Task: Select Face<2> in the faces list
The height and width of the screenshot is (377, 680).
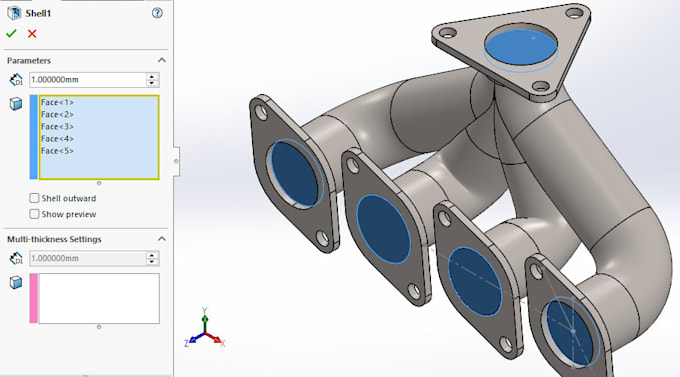Action: pyautogui.click(x=57, y=115)
